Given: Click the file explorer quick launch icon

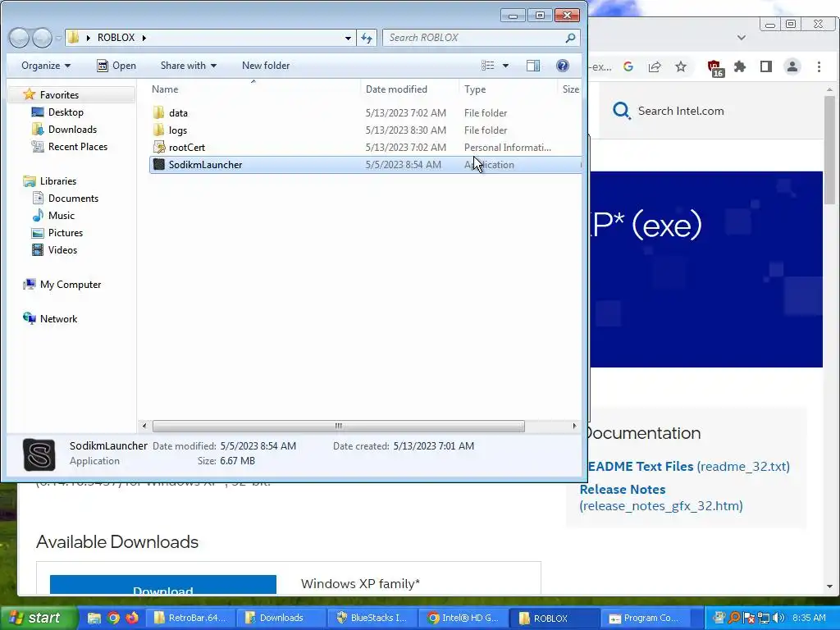Looking at the screenshot, I should 94,618.
